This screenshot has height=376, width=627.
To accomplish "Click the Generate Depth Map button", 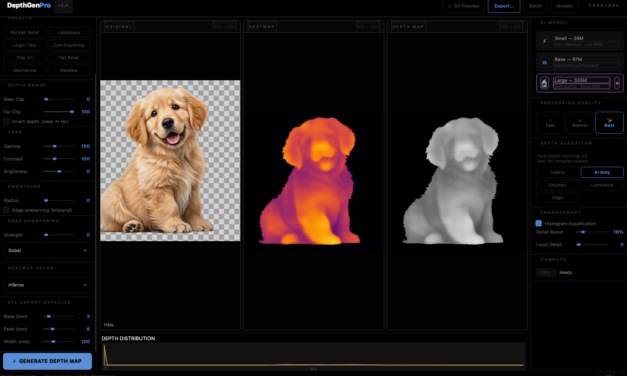I will 47,361.
